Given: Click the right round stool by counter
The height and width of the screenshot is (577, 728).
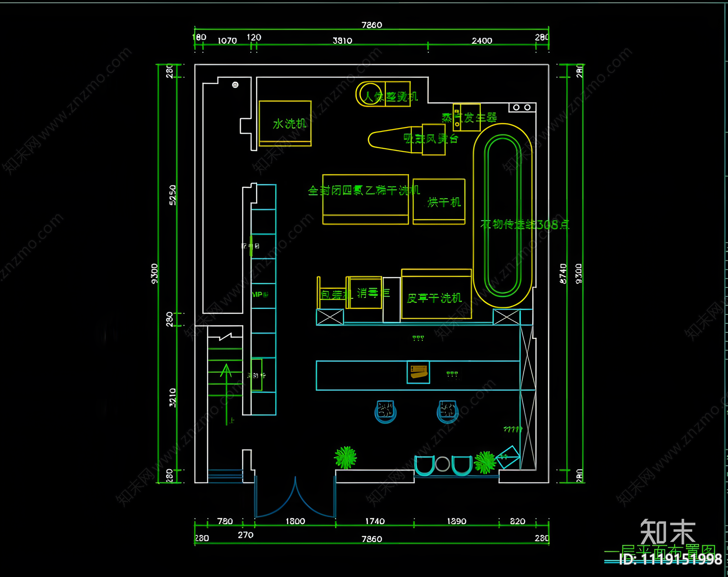Looking at the screenshot, I should tap(448, 411).
